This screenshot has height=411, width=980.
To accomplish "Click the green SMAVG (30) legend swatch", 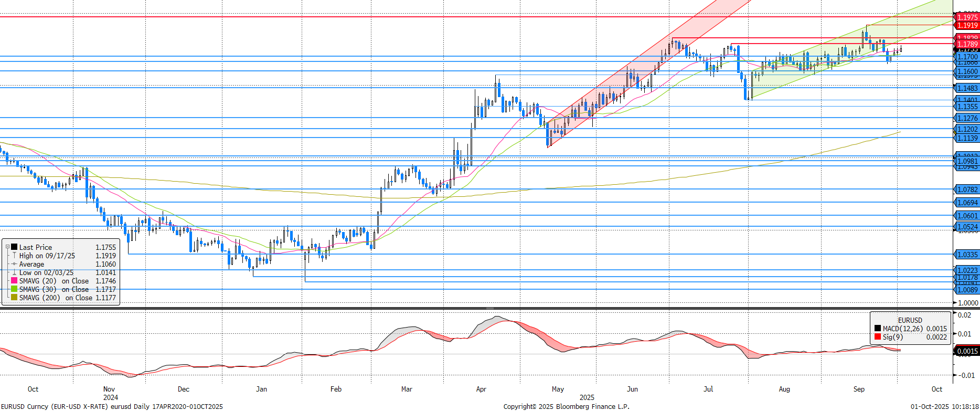I will (x=14, y=289).
